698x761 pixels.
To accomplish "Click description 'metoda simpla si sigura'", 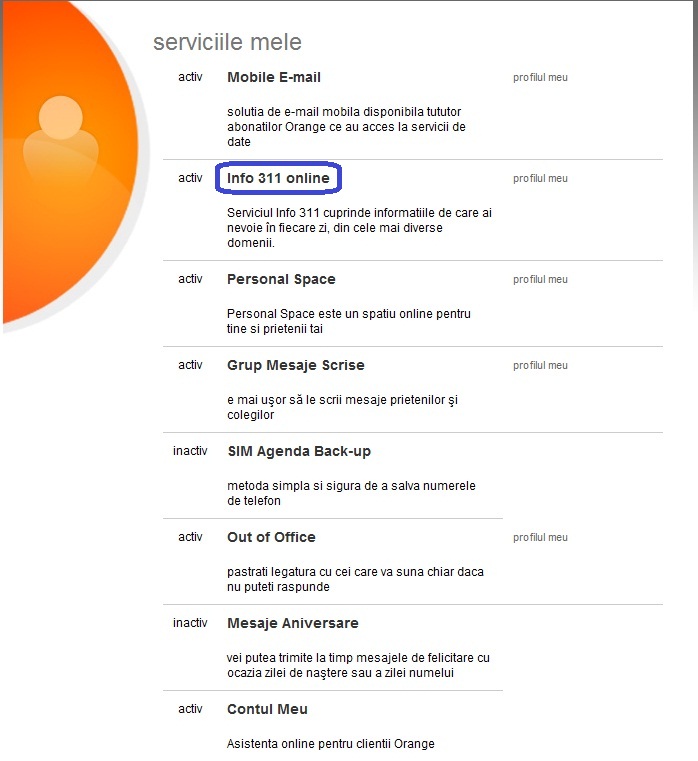I will pos(351,493).
